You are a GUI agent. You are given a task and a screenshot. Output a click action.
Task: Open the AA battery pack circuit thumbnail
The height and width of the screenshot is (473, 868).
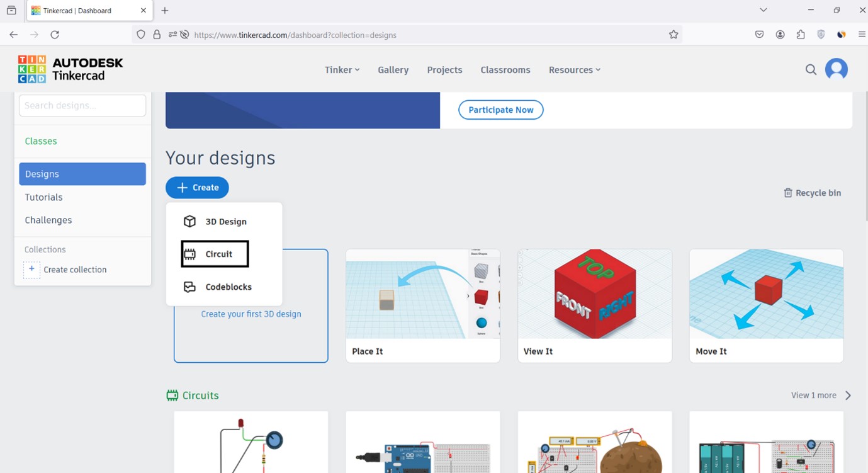coord(767,442)
